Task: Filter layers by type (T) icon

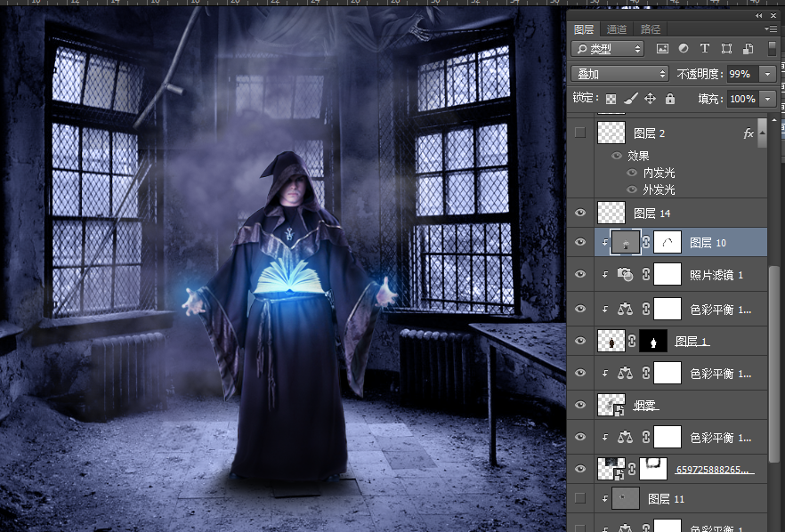Action: [x=704, y=49]
